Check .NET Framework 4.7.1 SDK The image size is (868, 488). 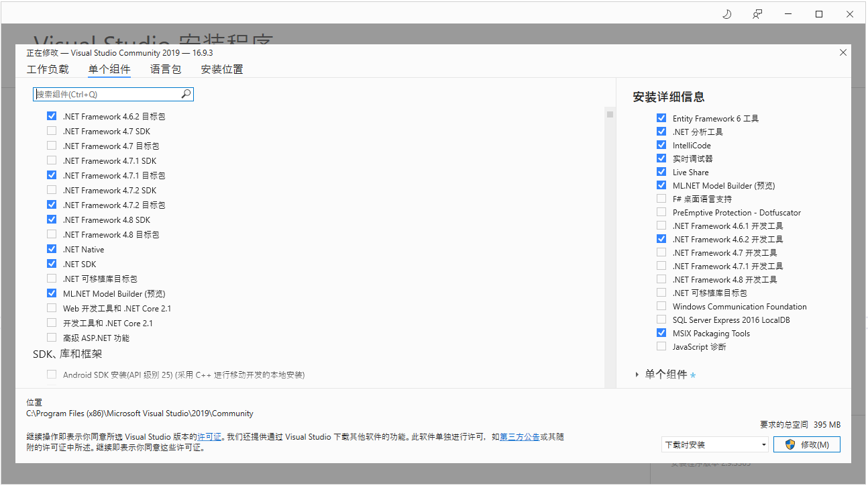click(x=52, y=160)
